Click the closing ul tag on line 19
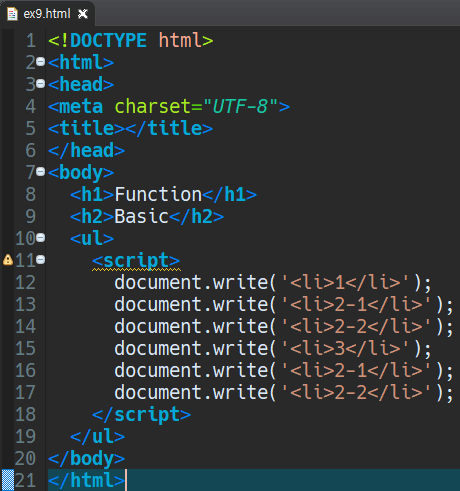The width and height of the screenshot is (460, 491). (98, 437)
